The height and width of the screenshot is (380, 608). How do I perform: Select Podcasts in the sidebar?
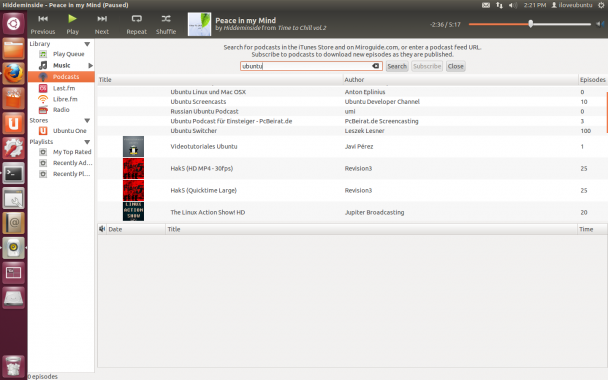[x=61, y=77]
